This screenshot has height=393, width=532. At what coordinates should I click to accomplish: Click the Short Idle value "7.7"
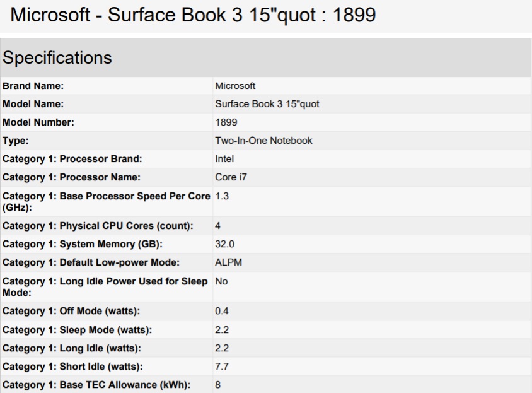click(222, 365)
